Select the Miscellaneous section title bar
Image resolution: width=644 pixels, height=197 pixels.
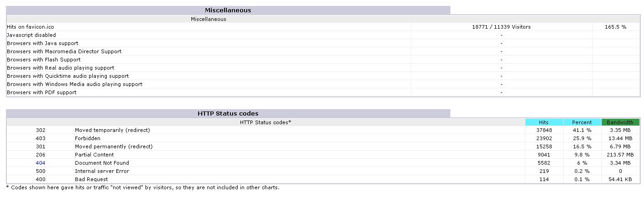pos(228,10)
